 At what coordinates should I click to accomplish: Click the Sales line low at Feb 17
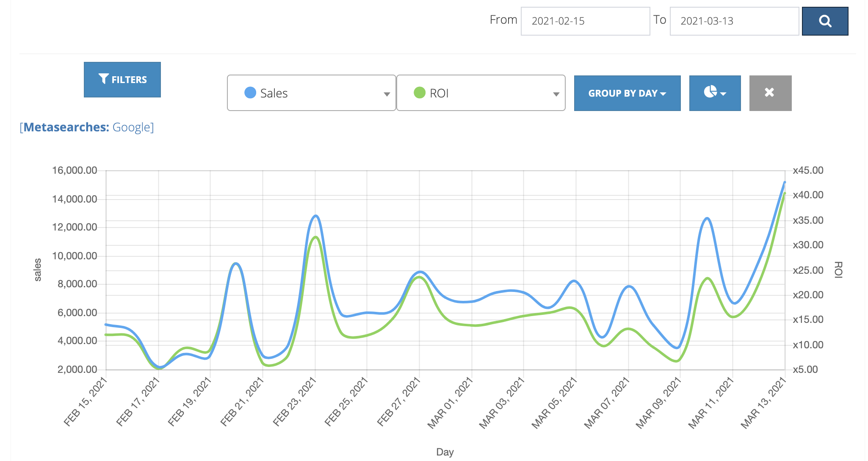pos(160,367)
